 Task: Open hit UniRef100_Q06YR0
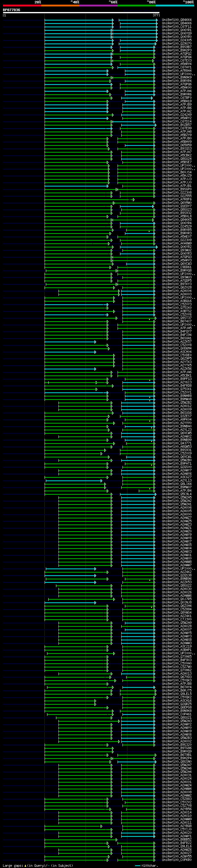coord(177,37)
